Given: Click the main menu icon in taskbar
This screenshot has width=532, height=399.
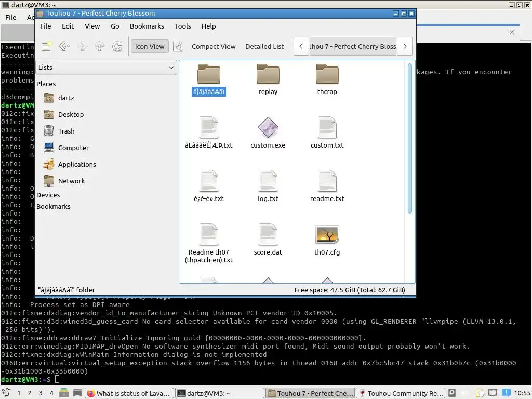Looking at the screenshot, I should [6, 393].
